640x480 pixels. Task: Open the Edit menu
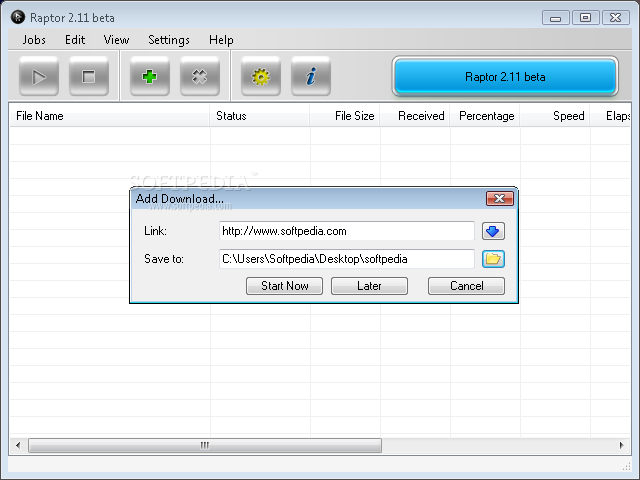75,40
